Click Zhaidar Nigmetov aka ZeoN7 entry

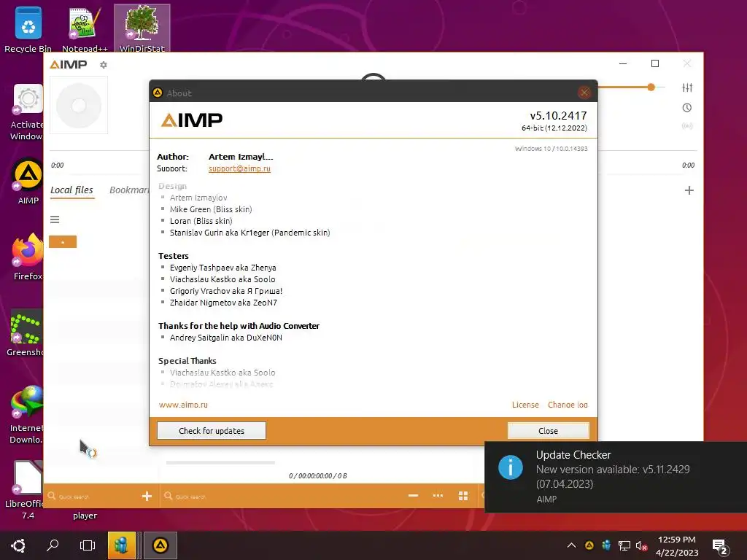pyautogui.click(x=223, y=303)
